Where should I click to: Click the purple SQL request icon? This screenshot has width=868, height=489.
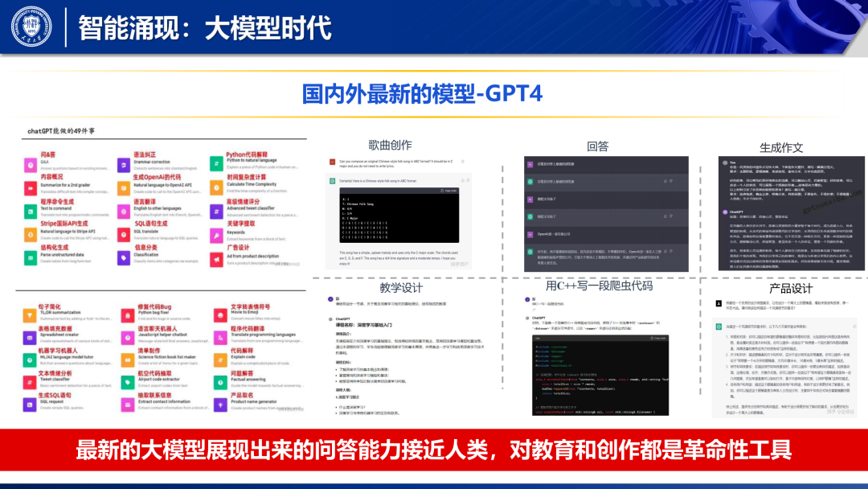30,405
